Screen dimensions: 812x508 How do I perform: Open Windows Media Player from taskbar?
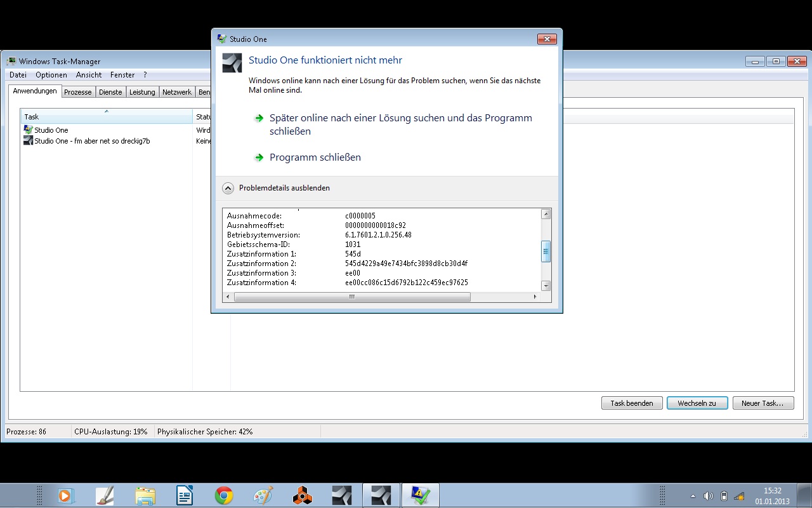click(65, 495)
